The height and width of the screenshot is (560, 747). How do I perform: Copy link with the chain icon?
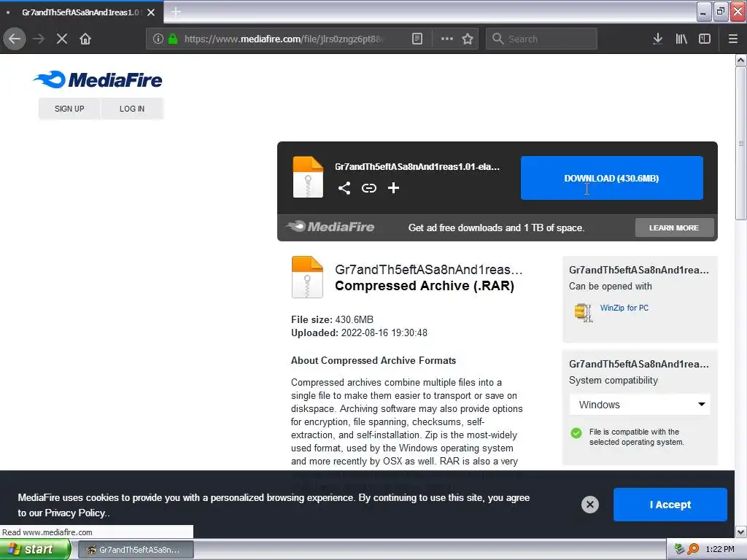point(368,188)
